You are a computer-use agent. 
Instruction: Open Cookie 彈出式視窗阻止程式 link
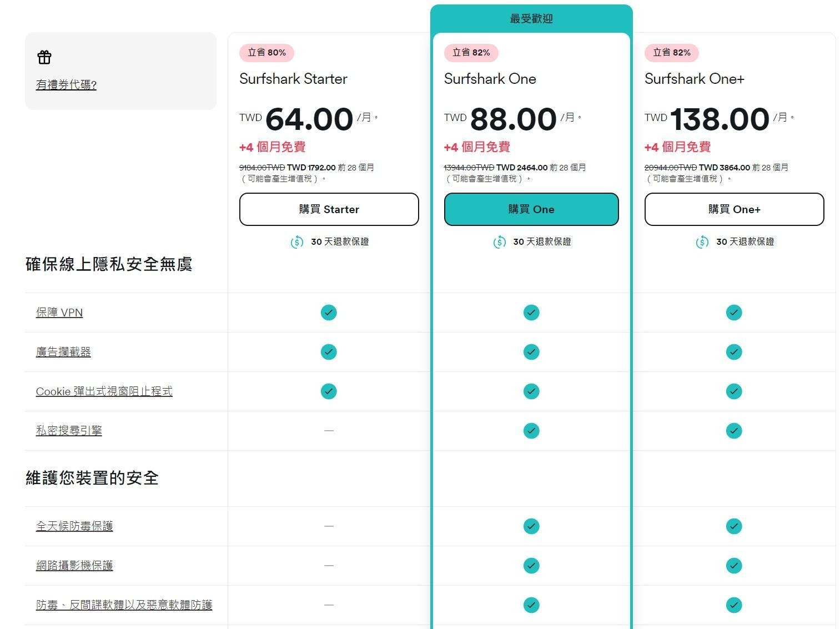click(104, 391)
